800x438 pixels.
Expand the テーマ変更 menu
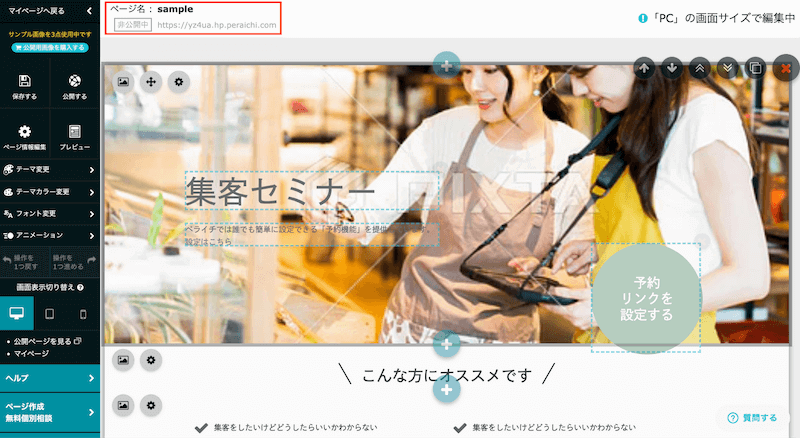coord(50,169)
